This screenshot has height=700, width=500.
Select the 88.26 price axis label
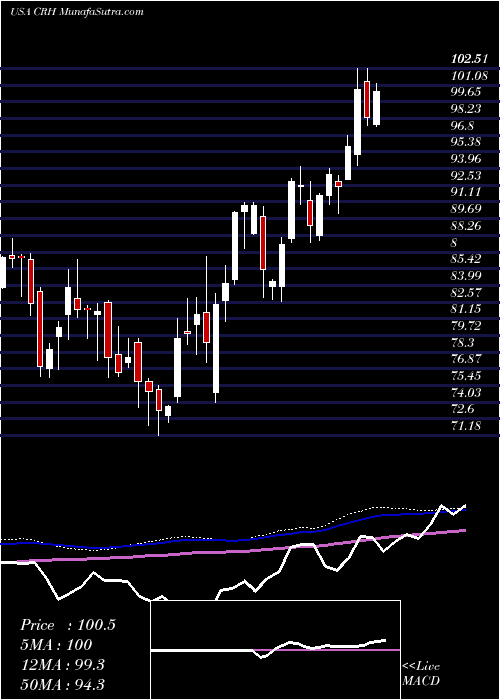(x=467, y=226)
